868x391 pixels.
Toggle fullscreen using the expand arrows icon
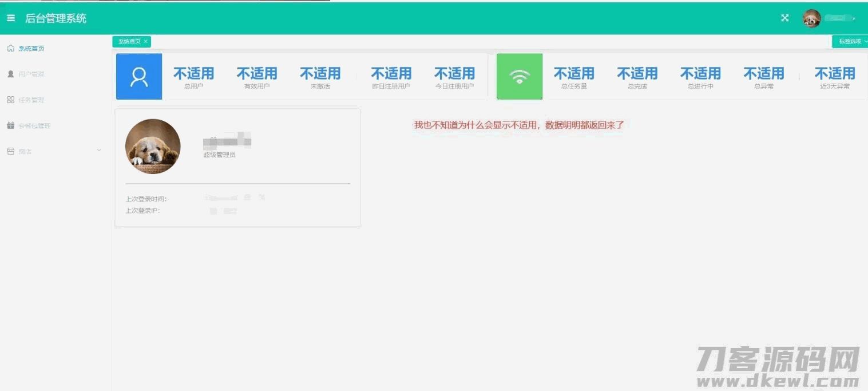[x=785, y=18]
